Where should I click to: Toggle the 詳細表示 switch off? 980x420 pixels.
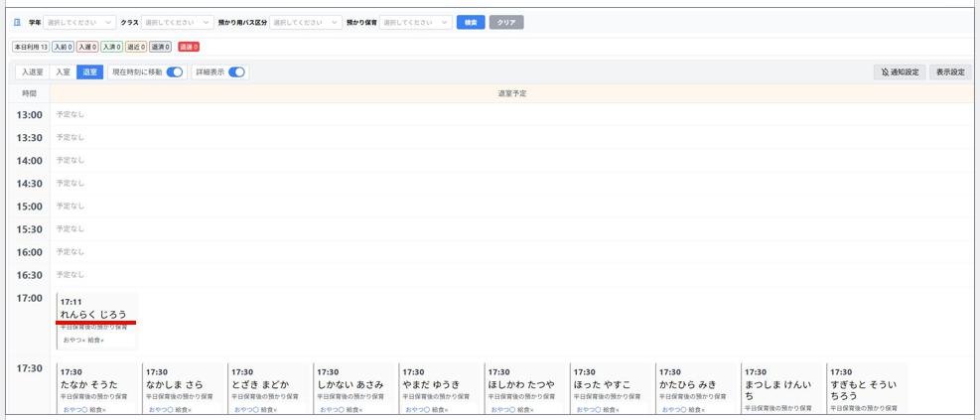click(x=236, y=72)
